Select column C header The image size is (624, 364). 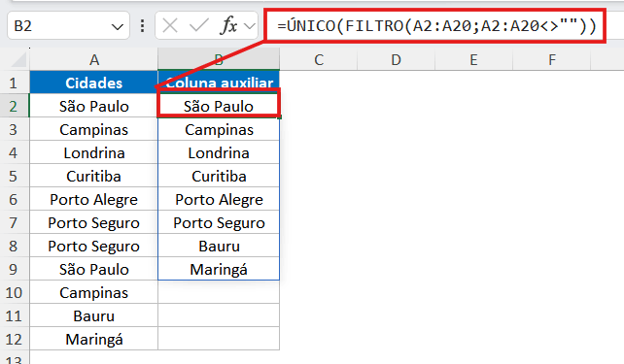coord(319,60)
